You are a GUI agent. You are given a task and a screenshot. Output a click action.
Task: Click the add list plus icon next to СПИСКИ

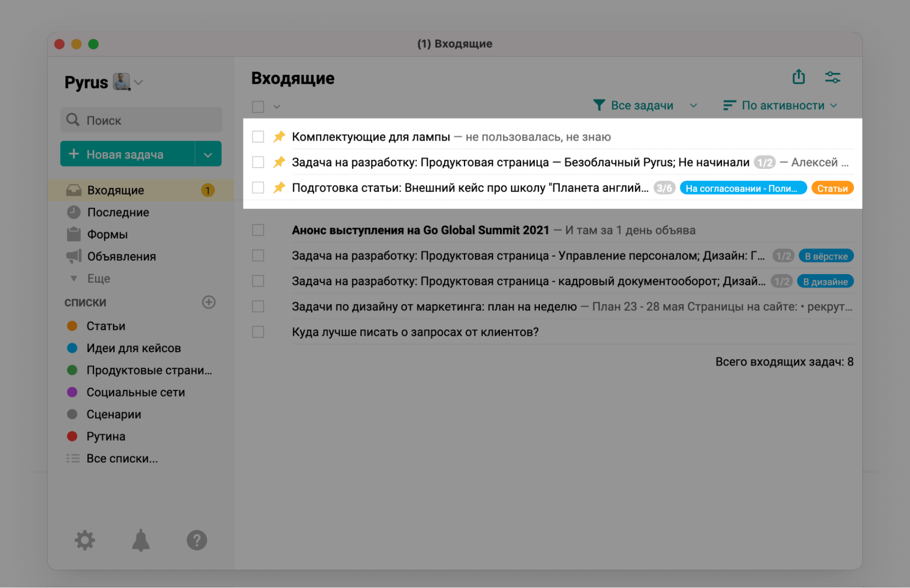tap(208, 302)
